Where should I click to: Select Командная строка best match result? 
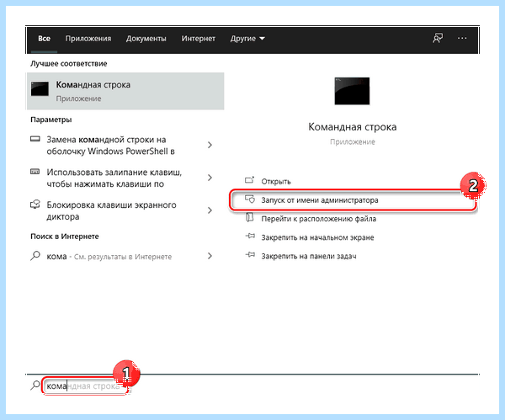coord(125,91)
